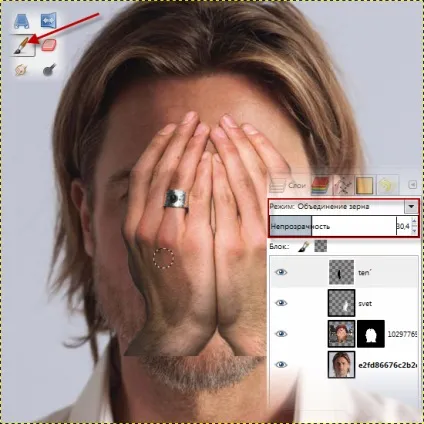Image resolution: width=424 pixels, height=424 pixels.
Task: Click the layer name e2fd86676c2b2
Action: (388, 365)
